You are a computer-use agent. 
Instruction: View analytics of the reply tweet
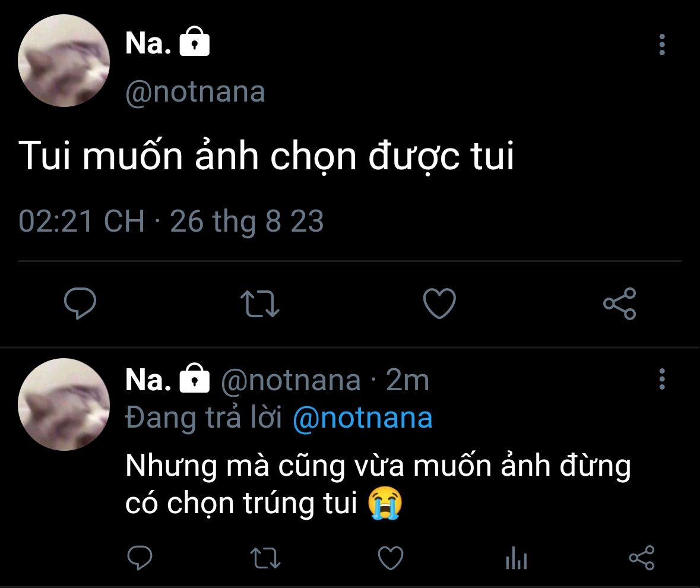point(517,558)
